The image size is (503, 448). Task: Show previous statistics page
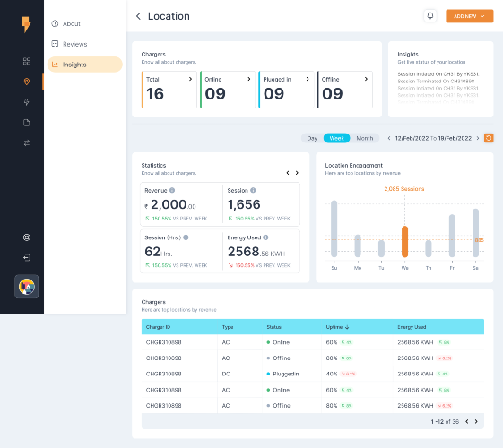click(x=288, y=173)
